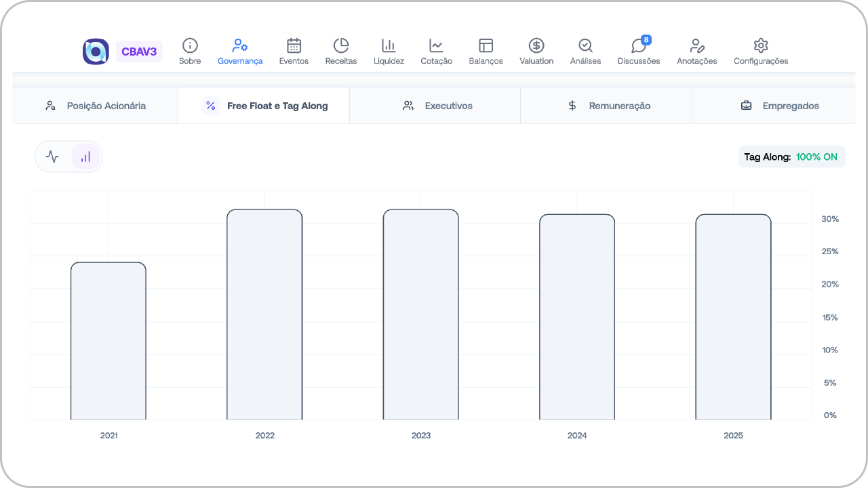Click the 30% y-axis label

pyautogui.click(x=830, y=219)
